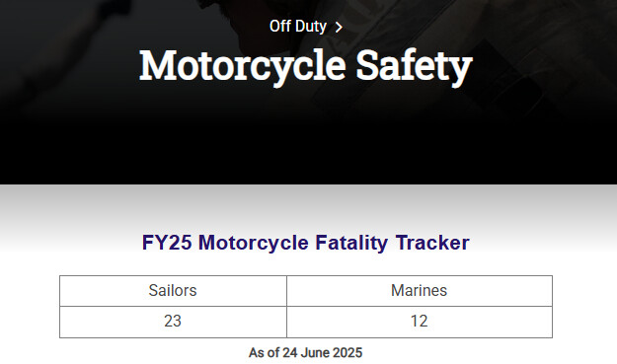Open the Off Duty breadcrumb link

298,27
